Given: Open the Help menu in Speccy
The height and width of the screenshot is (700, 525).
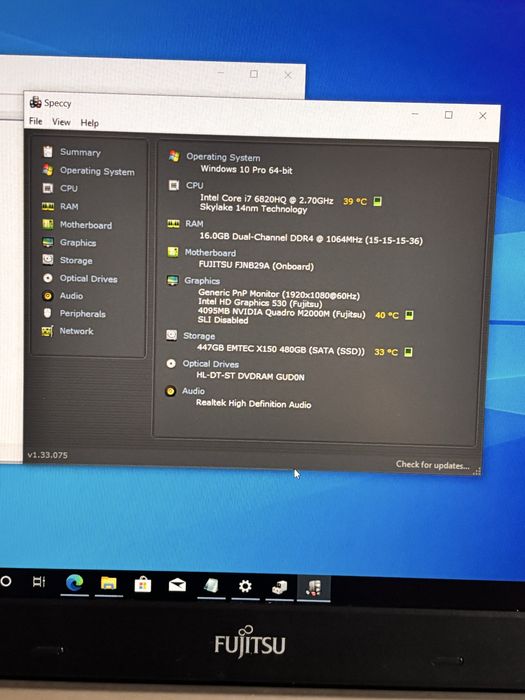Looking at the screenshot, I should (90, 123).
